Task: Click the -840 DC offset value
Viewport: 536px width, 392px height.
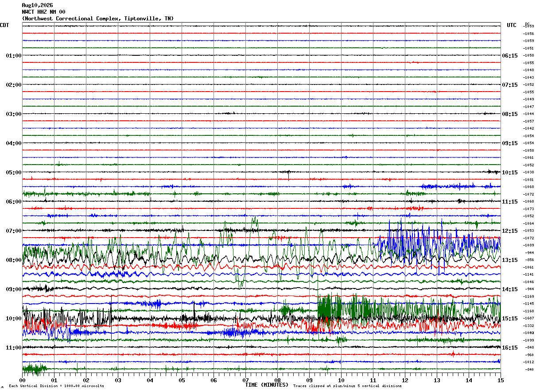Action: (529, 369)
